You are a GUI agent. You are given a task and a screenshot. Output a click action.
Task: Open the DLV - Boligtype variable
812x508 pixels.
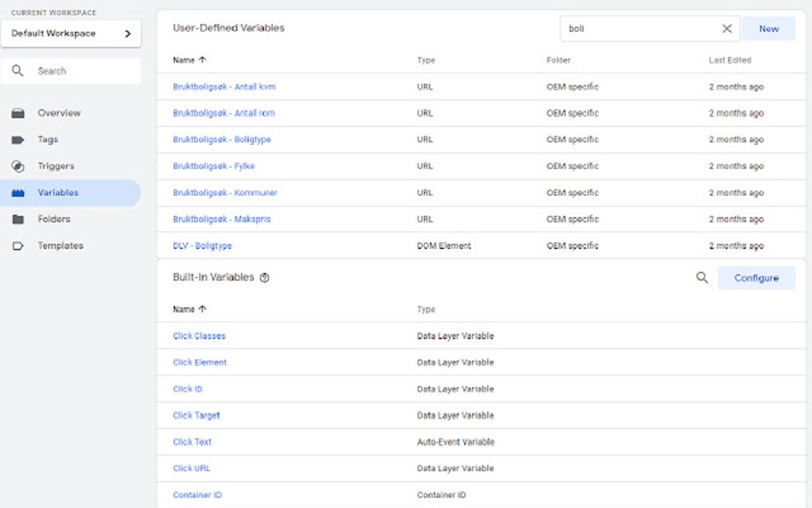pyautogui.click(x=202, y=245)
